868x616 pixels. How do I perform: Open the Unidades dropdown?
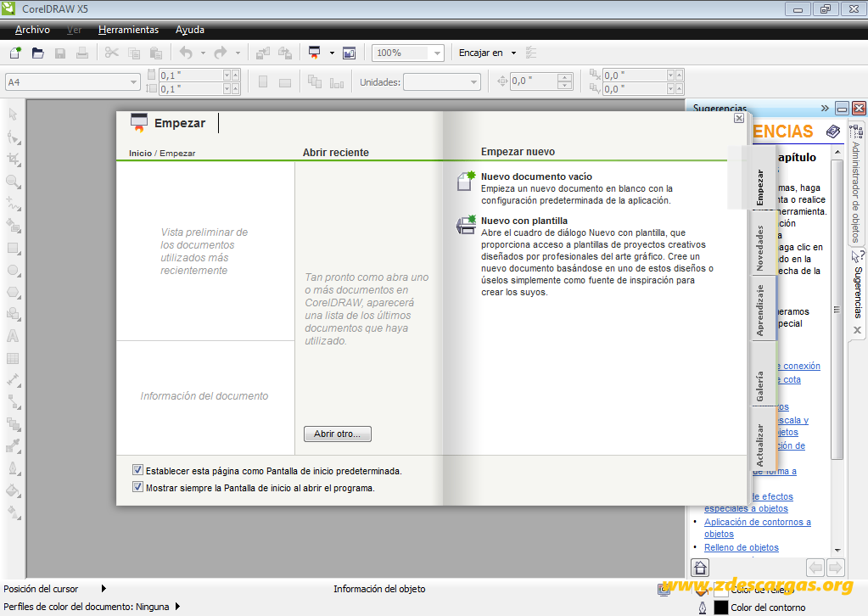473,82
